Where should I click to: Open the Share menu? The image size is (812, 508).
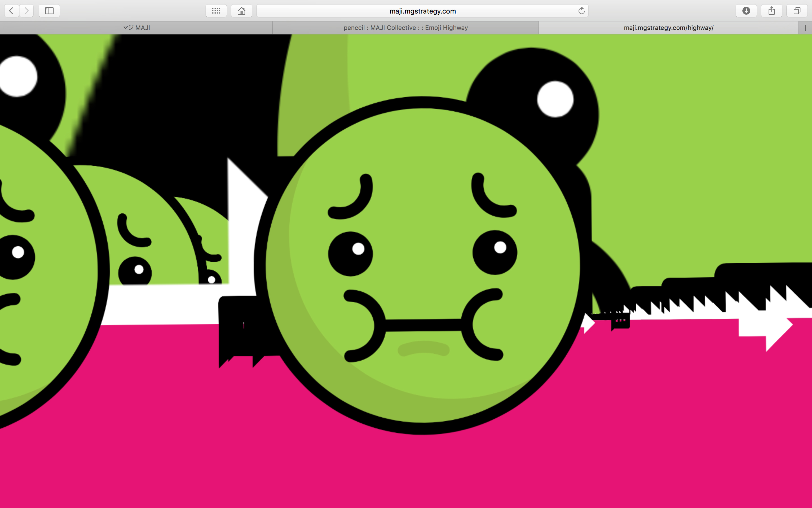772,11
